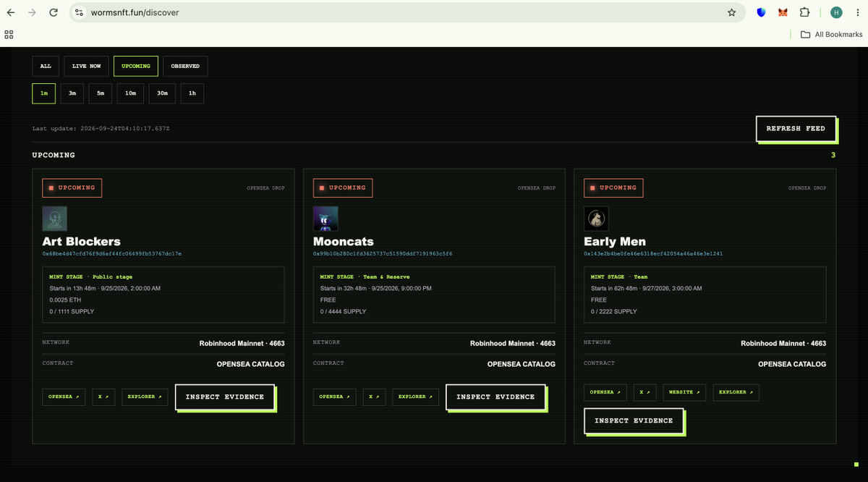
Task: Select the LIVE NOW filter tab
Action: click(86, 66)
